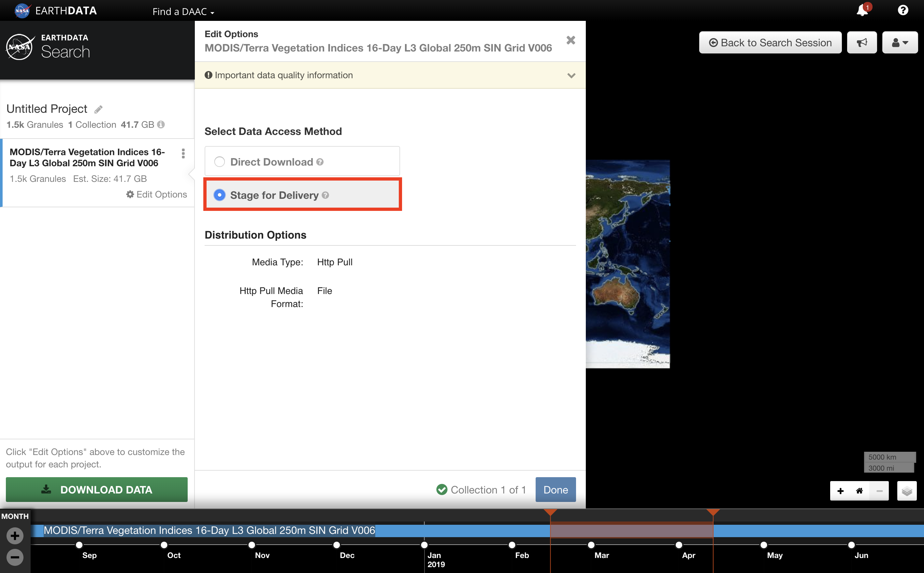Viewport: 924px width, 573px height.
Task: Select the Direct Download radio option
Action: [219, 162]
